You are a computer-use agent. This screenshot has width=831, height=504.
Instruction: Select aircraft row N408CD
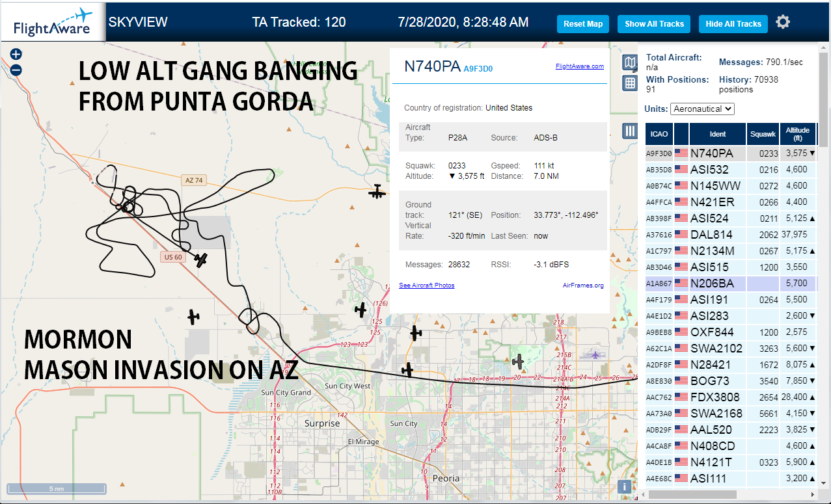pyautogui.click(x=731, y=446)
